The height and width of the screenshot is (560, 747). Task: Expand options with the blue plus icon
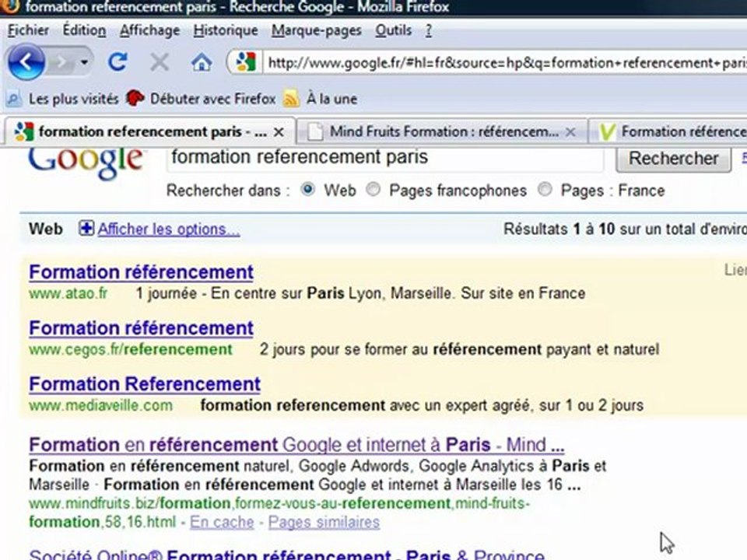pyautogui.click(x=86, y=229)
